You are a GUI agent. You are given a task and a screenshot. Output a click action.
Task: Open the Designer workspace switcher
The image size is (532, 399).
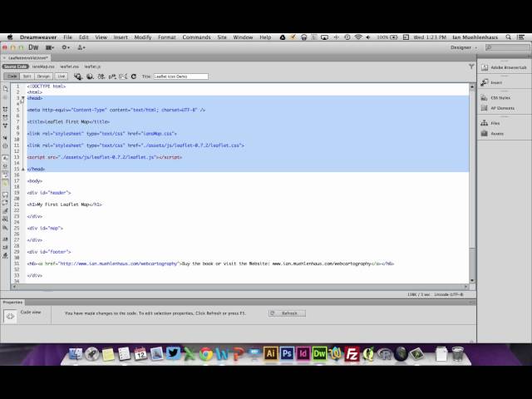point(463,47)
